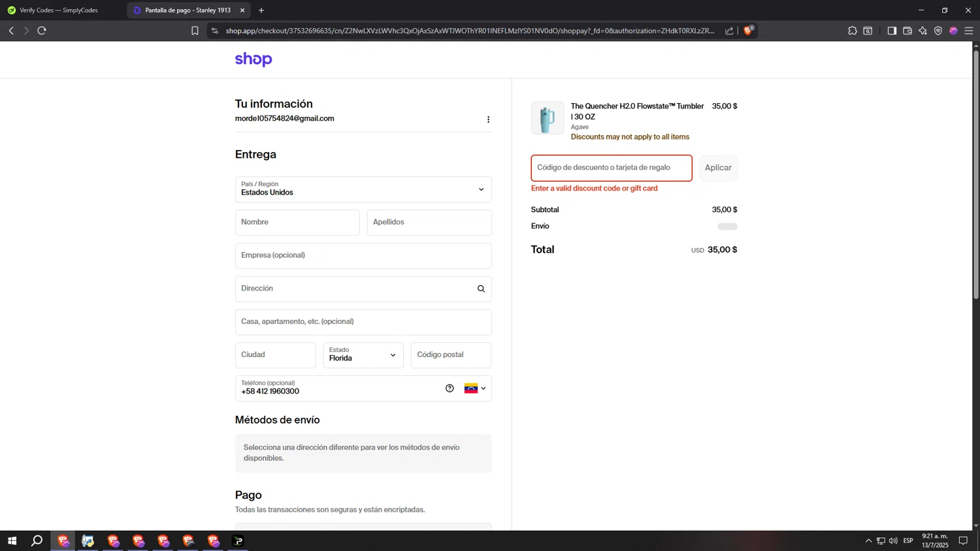The width and height of the screenshot is (980, 551).
Task: Click the ESP language indicator in tray
Action: coord(908,541)
